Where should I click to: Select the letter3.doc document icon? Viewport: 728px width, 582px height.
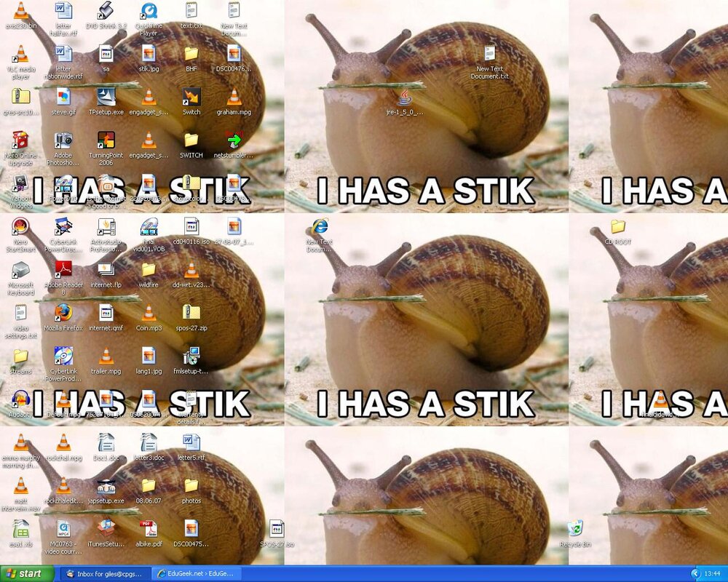149,442
